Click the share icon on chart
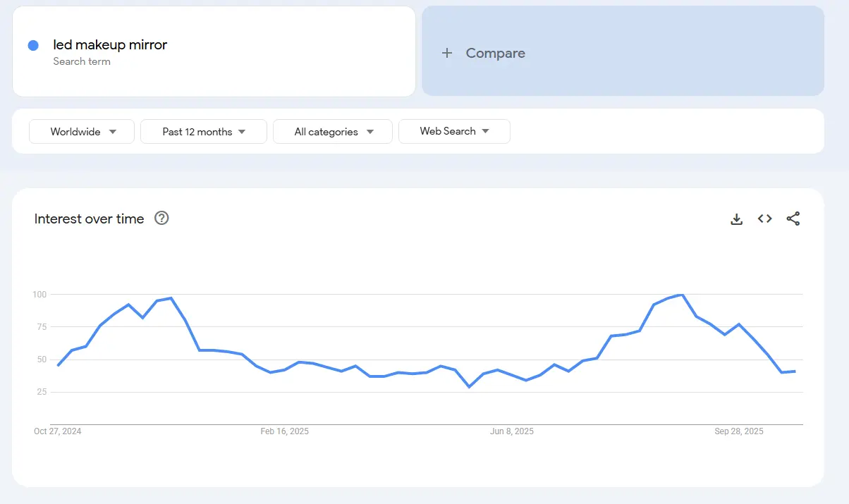This screenshot has height=504, width=849. point(793,219)
